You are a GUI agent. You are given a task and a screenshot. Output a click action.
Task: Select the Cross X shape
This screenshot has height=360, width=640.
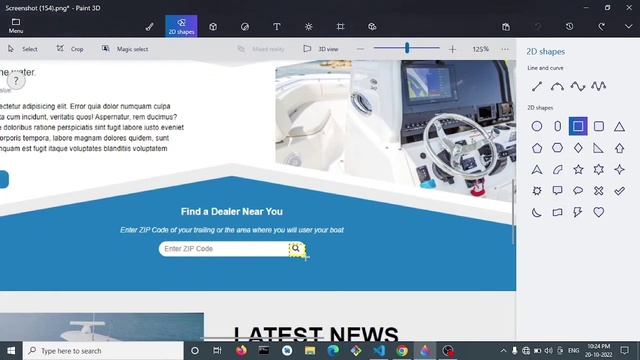point(599,191)
